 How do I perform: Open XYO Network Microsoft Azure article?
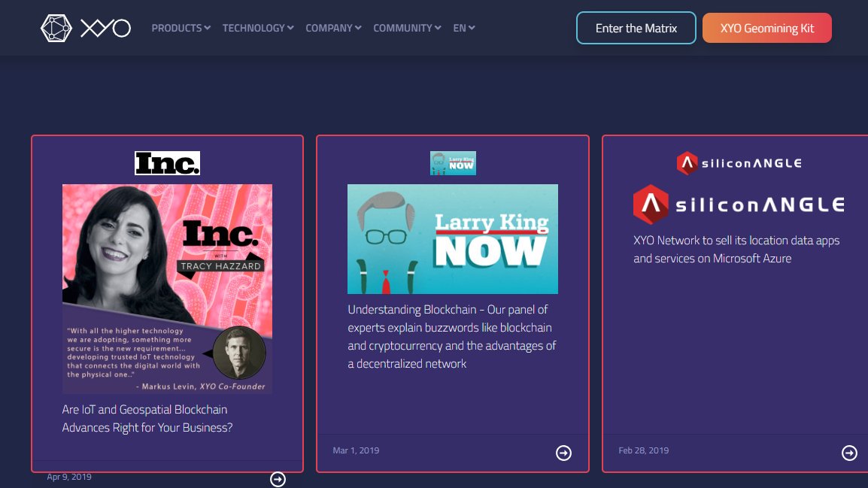[x=737, y=250]
